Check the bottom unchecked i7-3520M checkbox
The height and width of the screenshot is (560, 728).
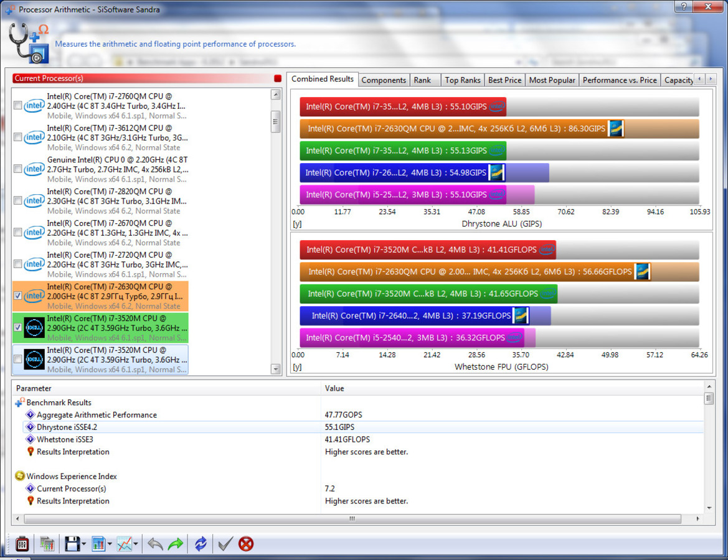tap(17, 359)
